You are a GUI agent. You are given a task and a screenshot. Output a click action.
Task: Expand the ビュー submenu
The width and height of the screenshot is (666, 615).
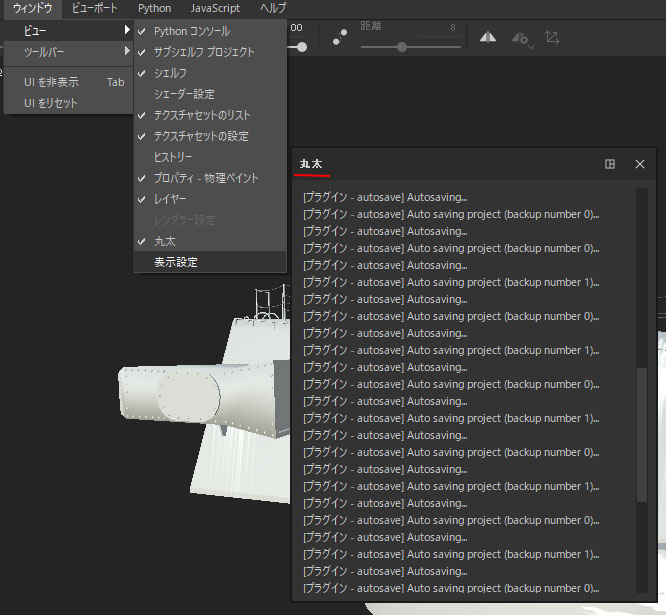click(x=69, y=31)
